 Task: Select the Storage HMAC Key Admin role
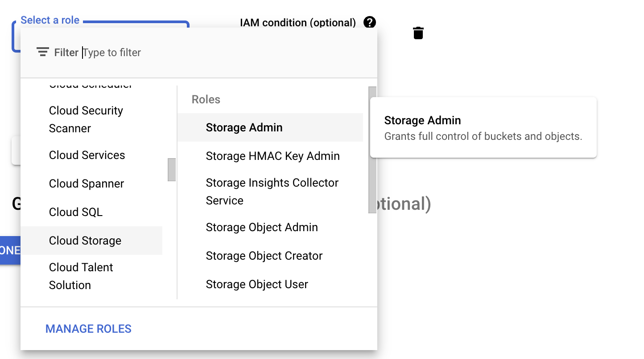point(272,156)
